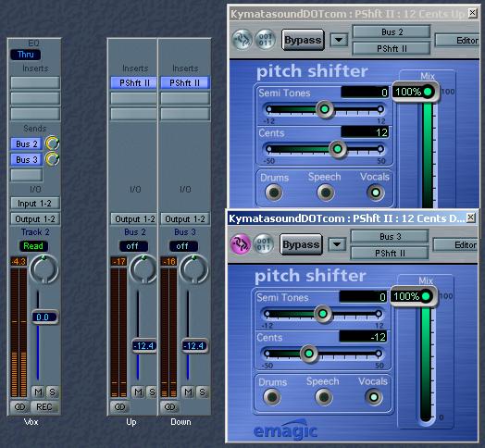Click Bus 3 send slot on Vox channel
The width and height of the screenshot is (485, 448).
pyautogui.click(x=27, y=159)
